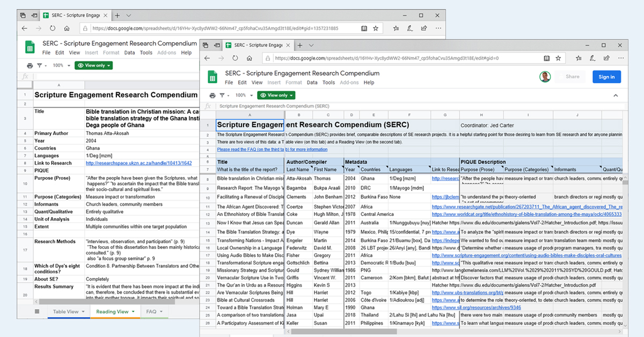The width and height of the screenshot is (644, 337).
Task: Click share page icon in back browser toolbar
Action: (424, 28)
